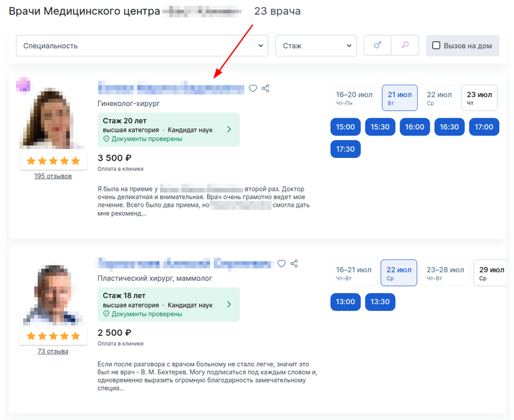Image resolution: width=514 pixels, height=420 pixels.
Task: Open the Гинеколог-хирург doctor's photo
Action: [53, 118]
